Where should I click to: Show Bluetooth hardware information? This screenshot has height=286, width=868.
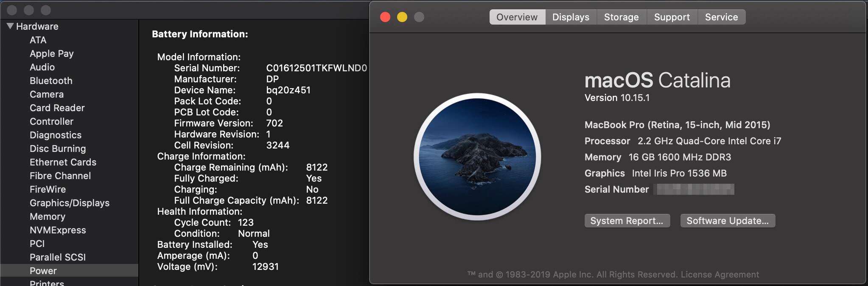pos(51,81)
